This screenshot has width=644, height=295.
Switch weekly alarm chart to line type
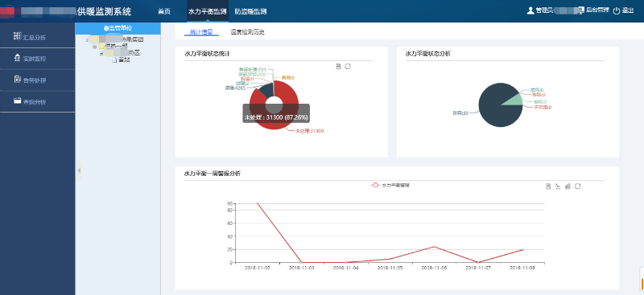click(558, 186)
